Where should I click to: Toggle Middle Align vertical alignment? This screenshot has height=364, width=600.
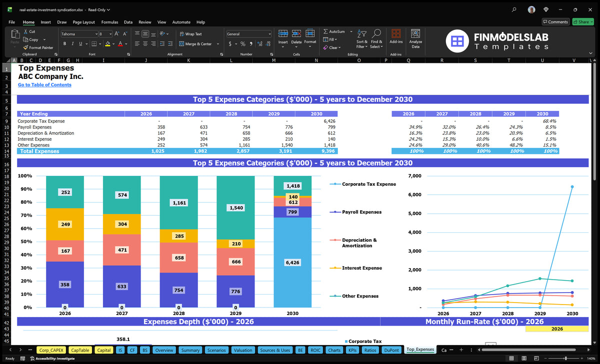[145, 34]
